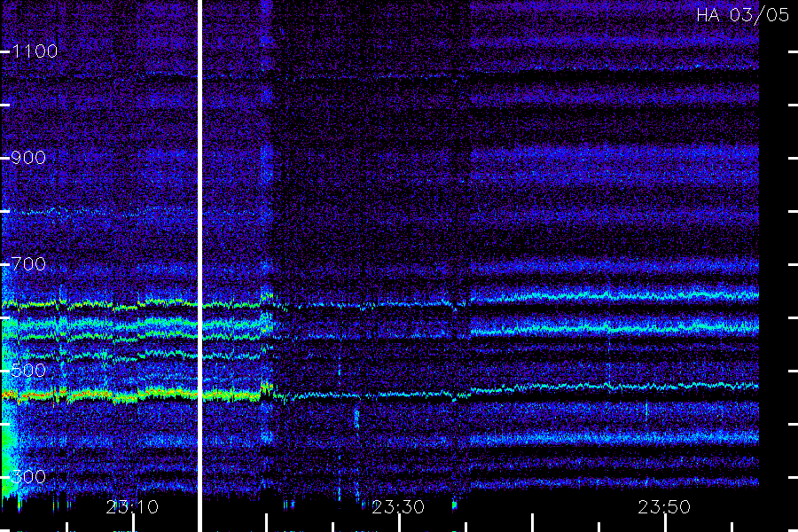This screenshot has width=798, height=532.
Task: Click the 900 frequency axis label
Action: (28, 158)
